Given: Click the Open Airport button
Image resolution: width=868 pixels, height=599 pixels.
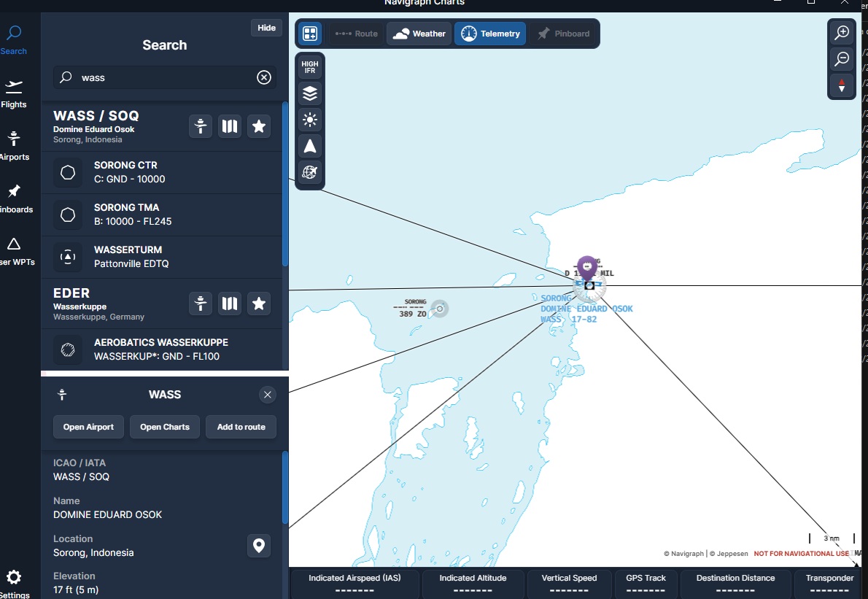Looking at the screenshot, I should click(x=88, y=427).
